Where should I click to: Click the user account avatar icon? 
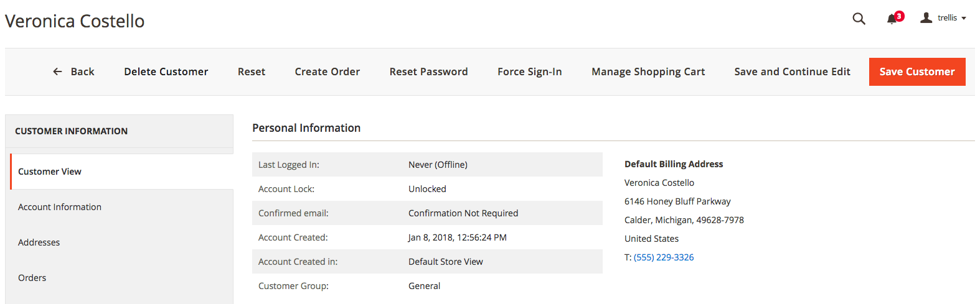(926, 18)
